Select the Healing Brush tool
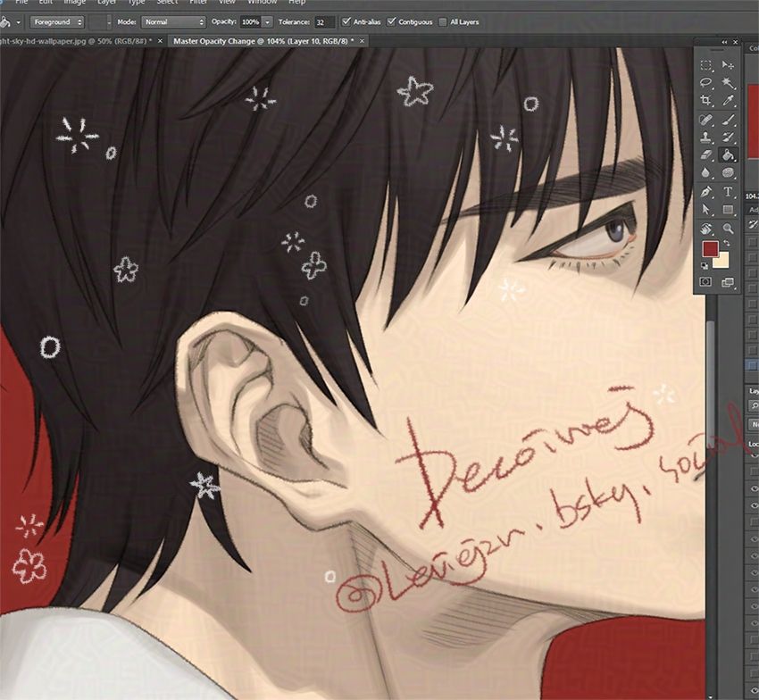This screenshot has width=759, height=700. coord(705,120)
